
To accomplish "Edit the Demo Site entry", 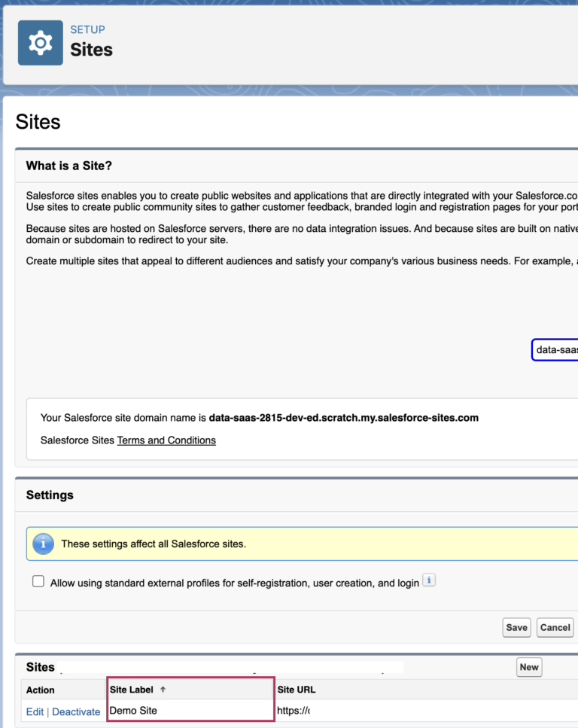I will [35, 711].
